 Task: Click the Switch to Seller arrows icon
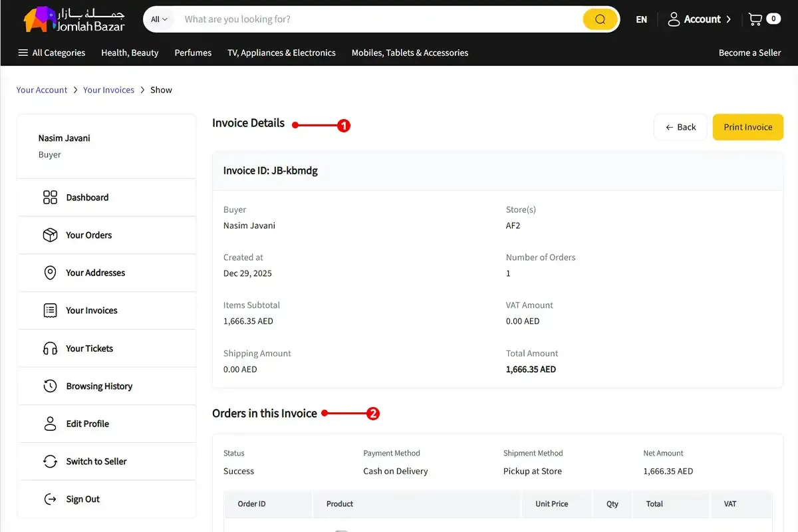pos(50,462)
